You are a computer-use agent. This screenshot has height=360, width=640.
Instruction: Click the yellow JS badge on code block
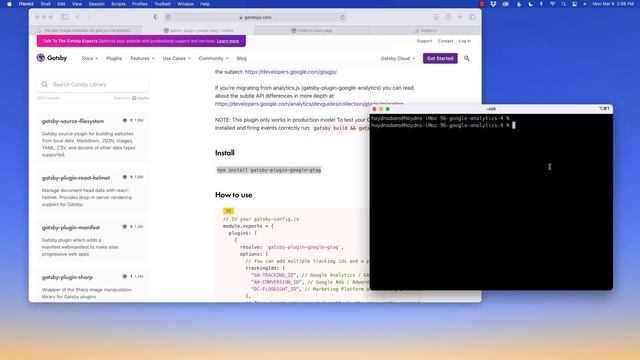(x=228, y=211)
